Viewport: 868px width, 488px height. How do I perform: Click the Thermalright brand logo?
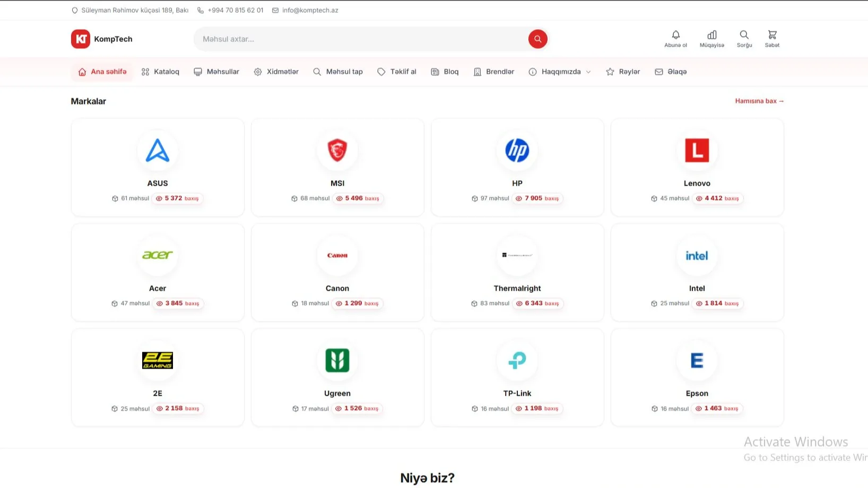click(x=517, y=255)
